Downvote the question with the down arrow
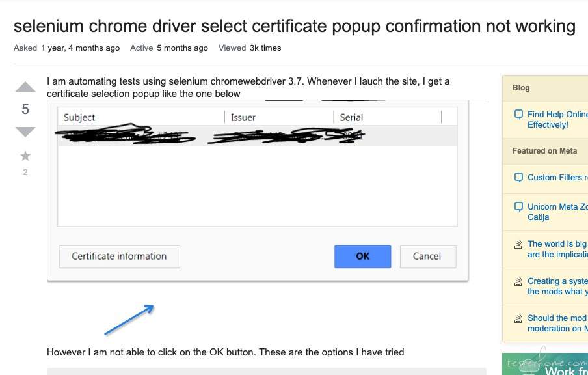This screenshot has height=375, width=588. click(25, 132)
